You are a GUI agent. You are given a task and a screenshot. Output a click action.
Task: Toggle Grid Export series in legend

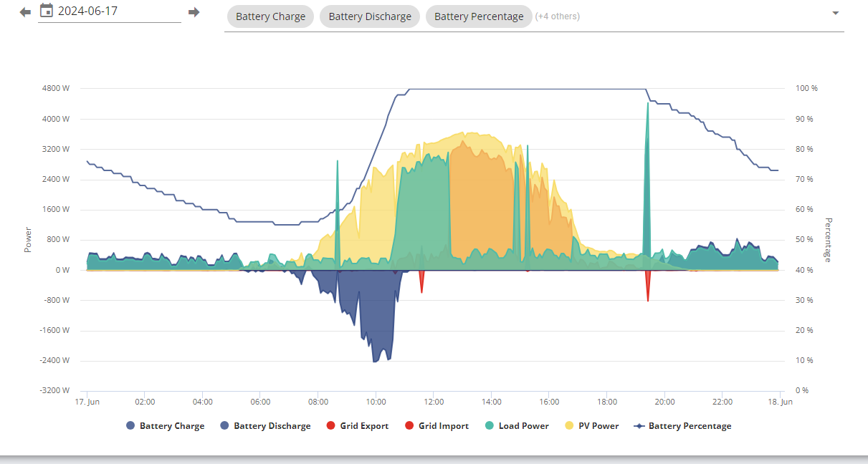click(x=357, y=426)
